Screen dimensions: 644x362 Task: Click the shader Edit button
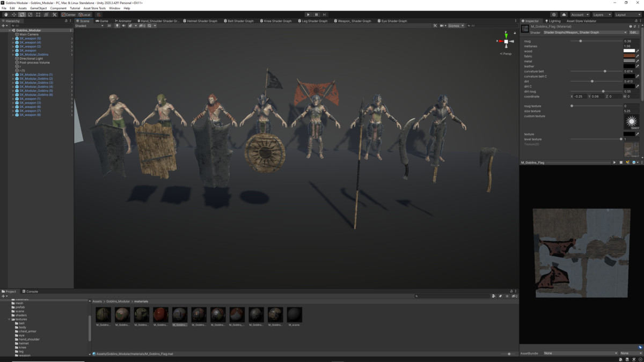[x=634, y=32]
